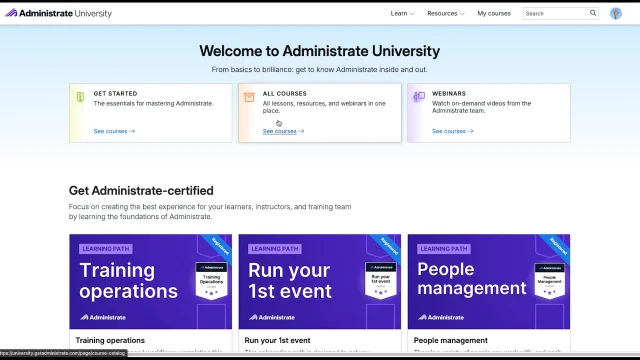
Task: Click the Run your 1st event badge
Action: tap(380, 281)
